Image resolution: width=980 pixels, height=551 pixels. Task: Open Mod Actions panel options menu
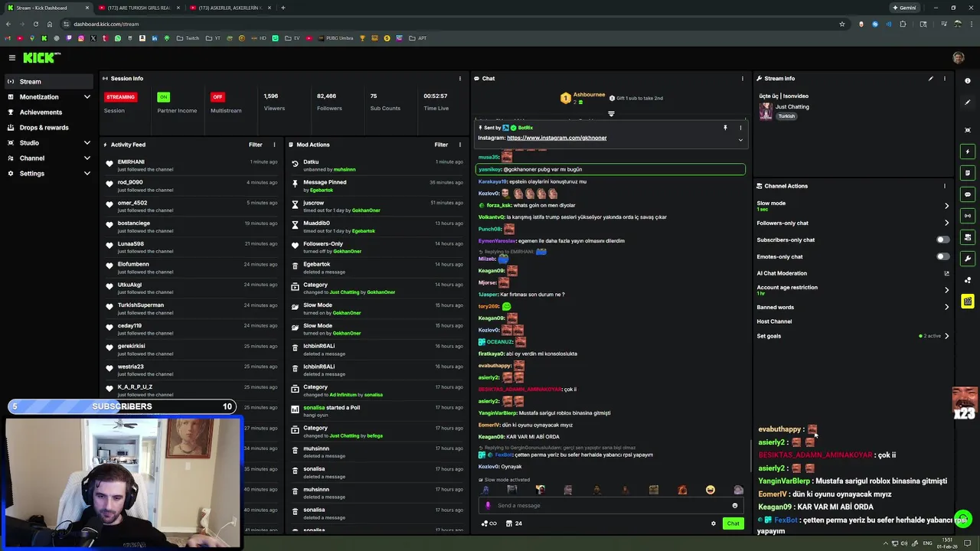coord(459,145)
